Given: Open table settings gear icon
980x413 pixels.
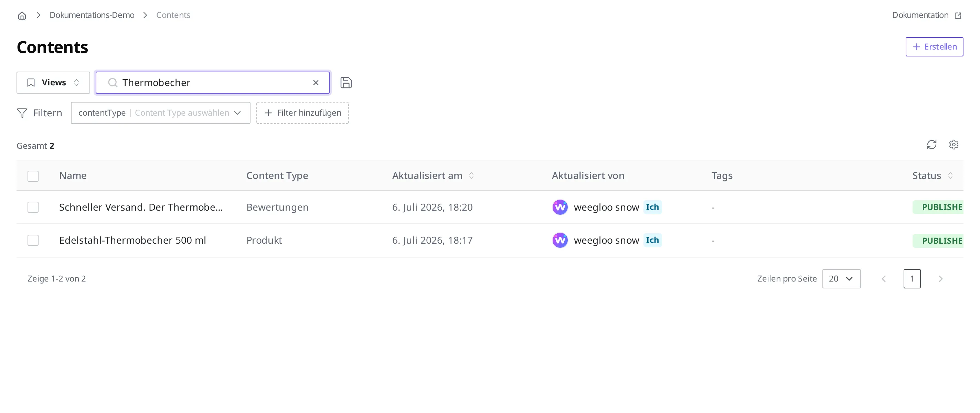Looking at the screenshot, I should [x=954, y=145].
